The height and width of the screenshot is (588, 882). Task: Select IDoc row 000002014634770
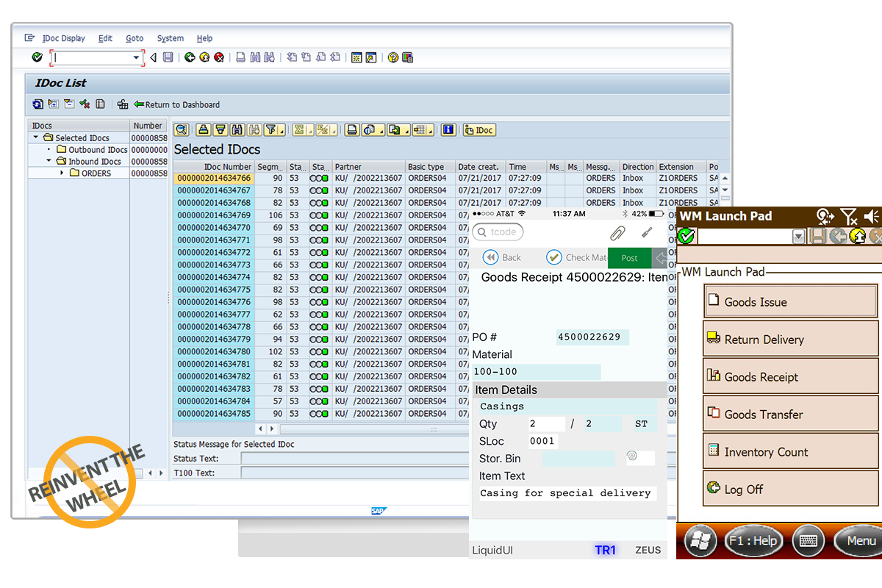tap(214, 228)
